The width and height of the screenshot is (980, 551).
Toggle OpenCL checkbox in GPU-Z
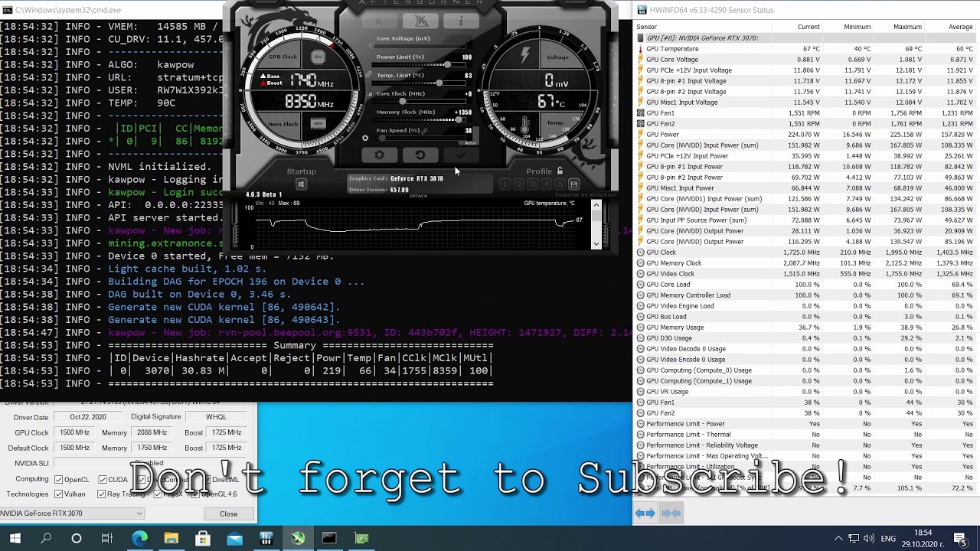58,480
